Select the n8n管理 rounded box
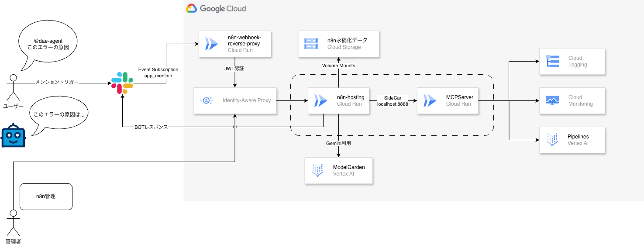Screen dimensions: 644x245 [46, 197]
